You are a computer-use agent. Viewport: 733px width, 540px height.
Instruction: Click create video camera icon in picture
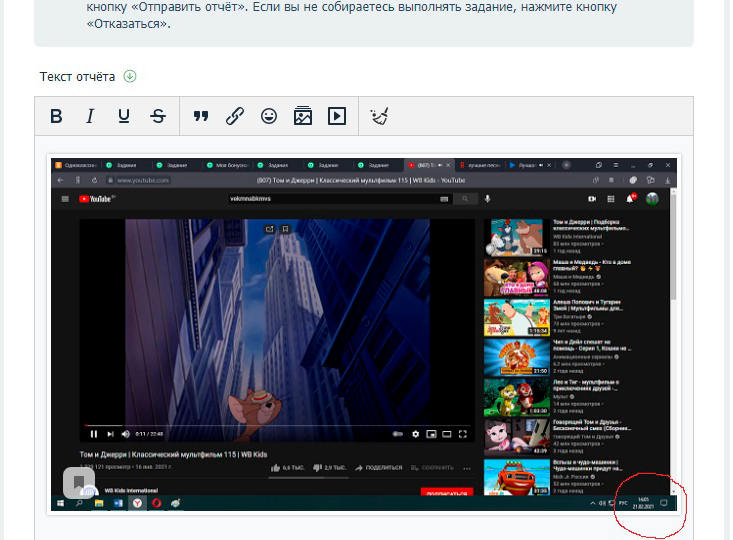(x=592, y=199)
